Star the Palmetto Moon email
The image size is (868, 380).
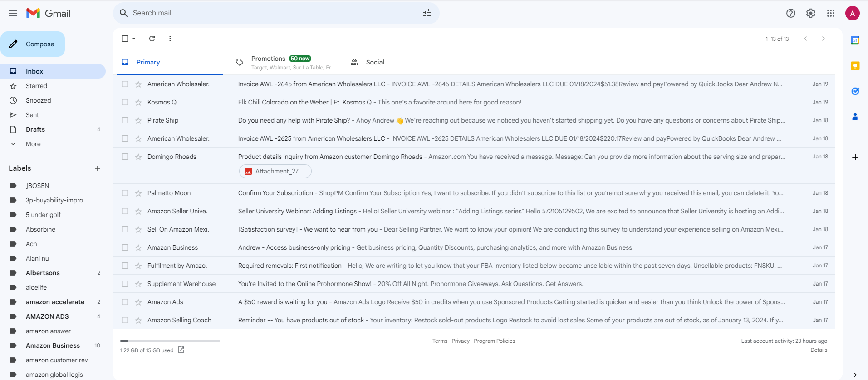[138, 193]
